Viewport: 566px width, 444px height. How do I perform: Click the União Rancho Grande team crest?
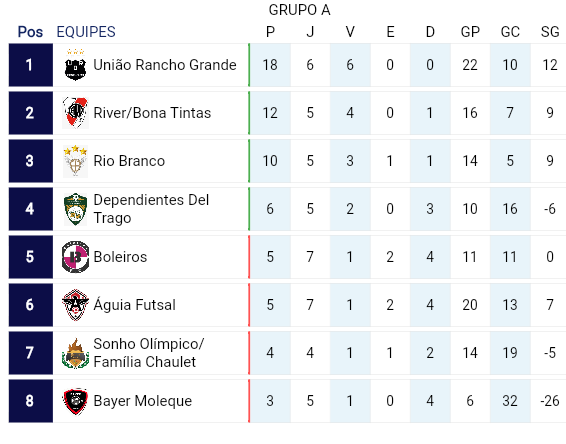pos(75,65)
